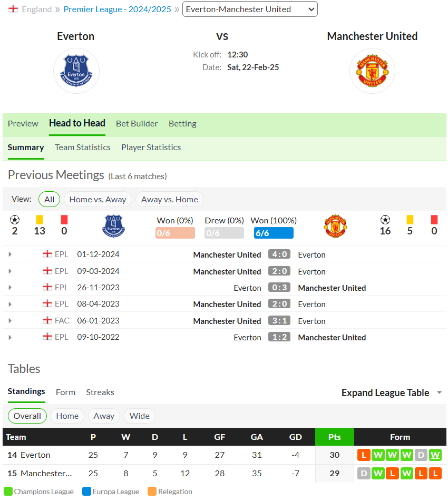Select the Home vs. Away view filter
The width and height of the screenshot is (448, 501).
[x=98, y=199]
